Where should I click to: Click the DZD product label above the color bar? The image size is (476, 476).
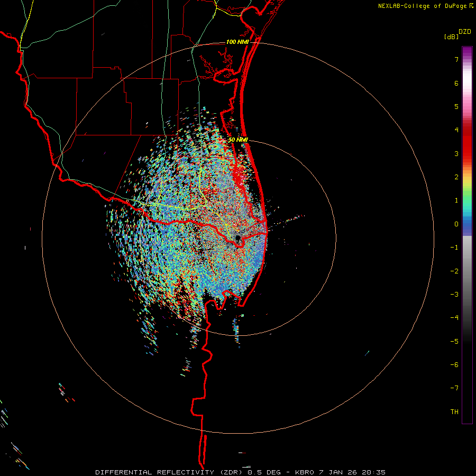pos(465,32)
